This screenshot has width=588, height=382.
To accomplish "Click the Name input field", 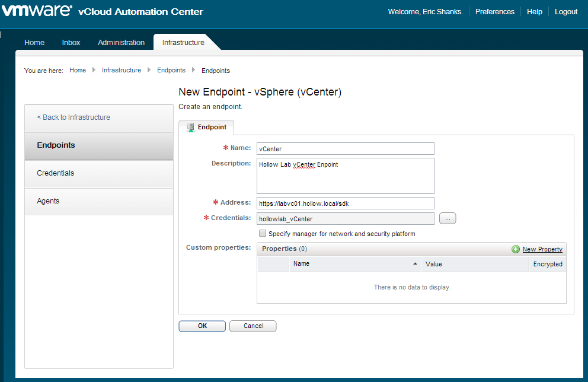I will click(345, 148).
